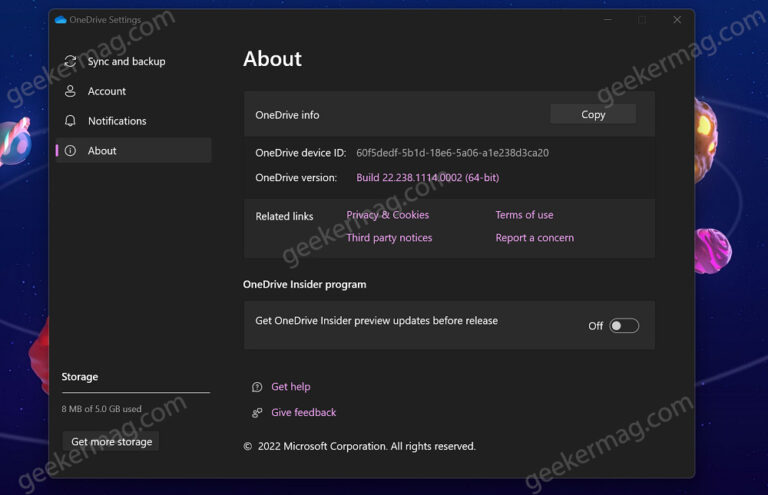
Task: Click the Account person icon
Action: pyautogui.click(x=70, y=91)
